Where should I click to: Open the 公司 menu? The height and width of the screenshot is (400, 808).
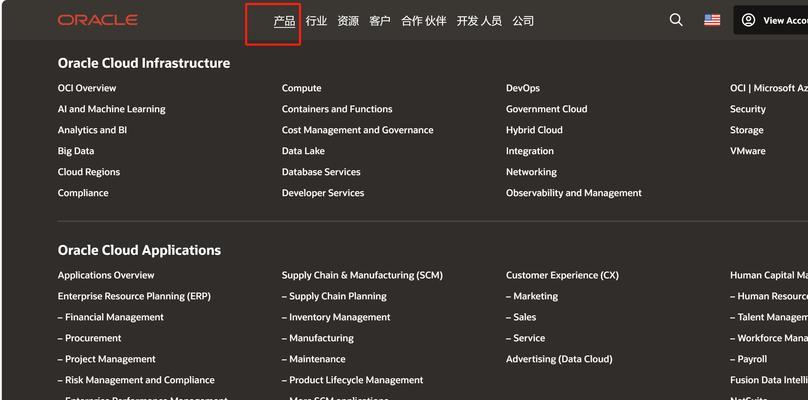[x=523, y=21]
